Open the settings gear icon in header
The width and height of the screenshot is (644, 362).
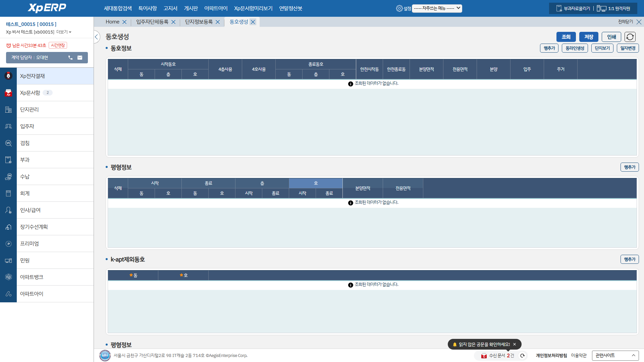(399, 8)
